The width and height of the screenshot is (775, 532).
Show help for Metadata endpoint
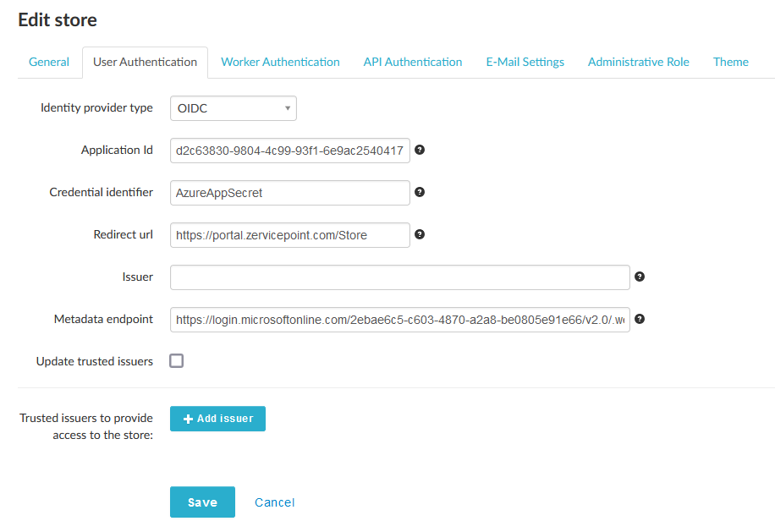click(x=640, y=319)
